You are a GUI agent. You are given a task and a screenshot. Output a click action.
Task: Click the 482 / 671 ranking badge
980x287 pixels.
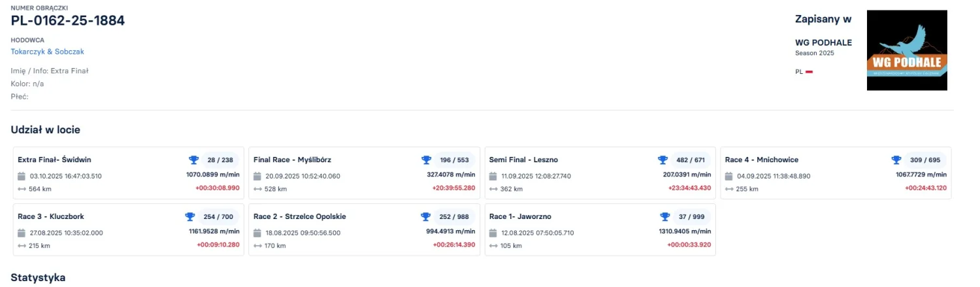[691, 160]
